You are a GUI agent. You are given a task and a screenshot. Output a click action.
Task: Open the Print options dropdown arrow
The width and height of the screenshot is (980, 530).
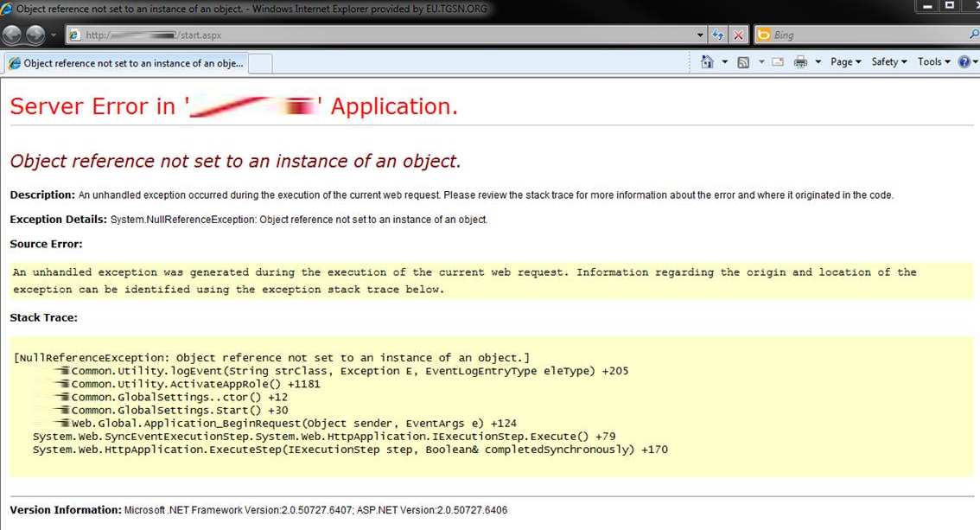[x=818, y=62]
